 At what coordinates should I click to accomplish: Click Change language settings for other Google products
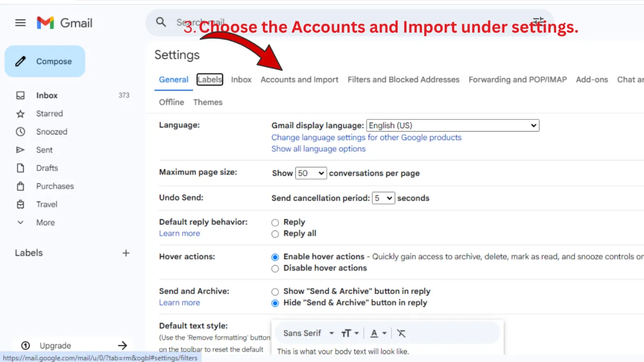pos(366,138)
